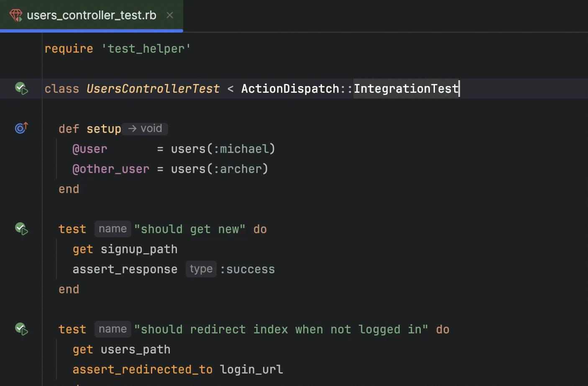Select the users_controller_test.rb editor tab
Viewport: 588px width, 386px height.
[x=91, y=15]
